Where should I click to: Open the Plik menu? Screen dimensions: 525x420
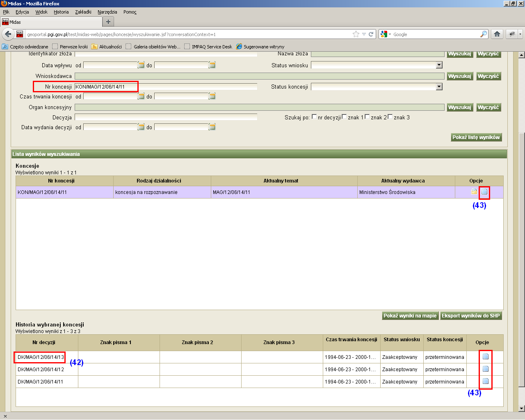6,12
